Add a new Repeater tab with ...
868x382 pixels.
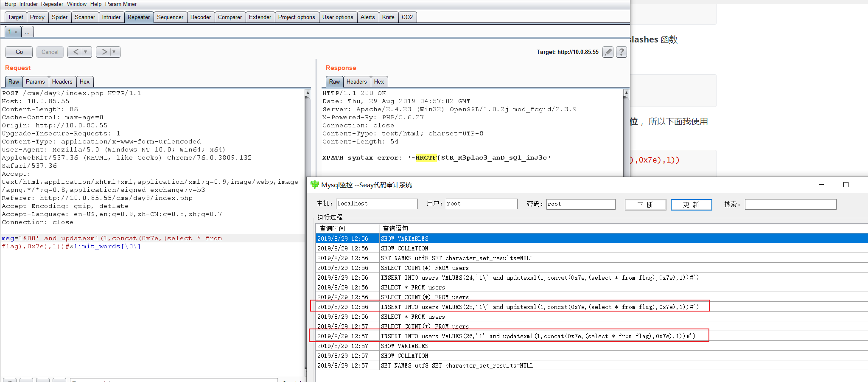click(x=27, y=32)
